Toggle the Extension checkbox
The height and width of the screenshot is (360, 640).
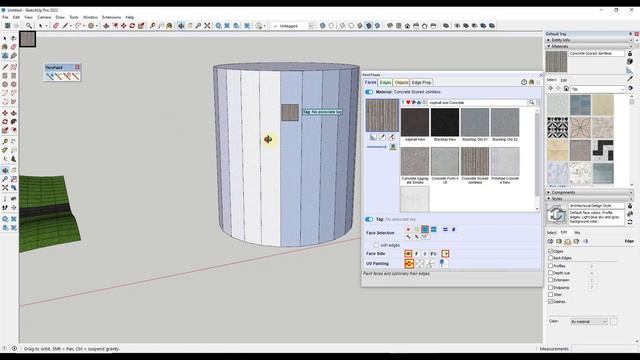550,280
